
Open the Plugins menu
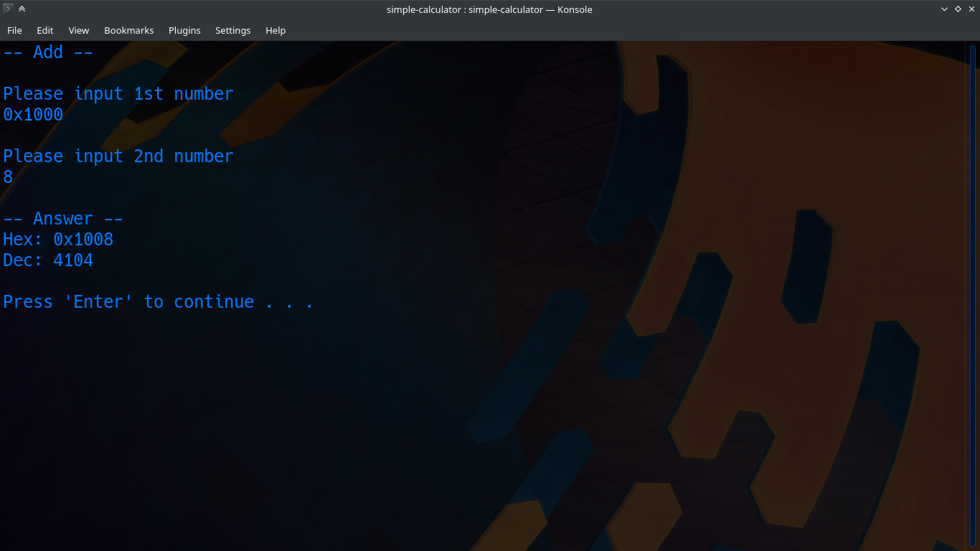(184, 30)
